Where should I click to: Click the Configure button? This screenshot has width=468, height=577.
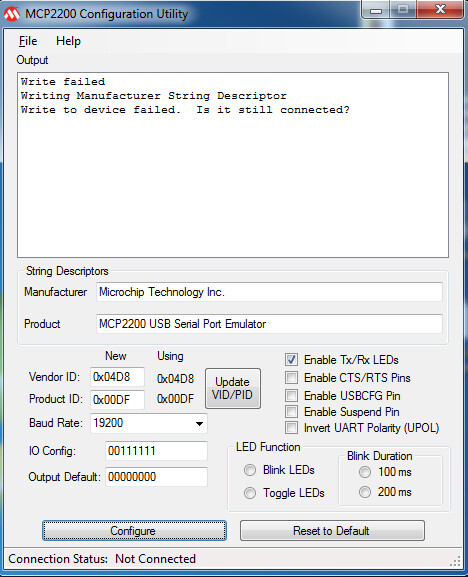click(134, 531)
